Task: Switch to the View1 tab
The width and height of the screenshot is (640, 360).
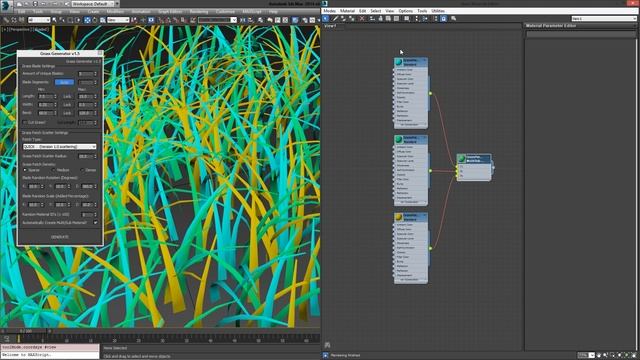Action: (x=330, y=26)
